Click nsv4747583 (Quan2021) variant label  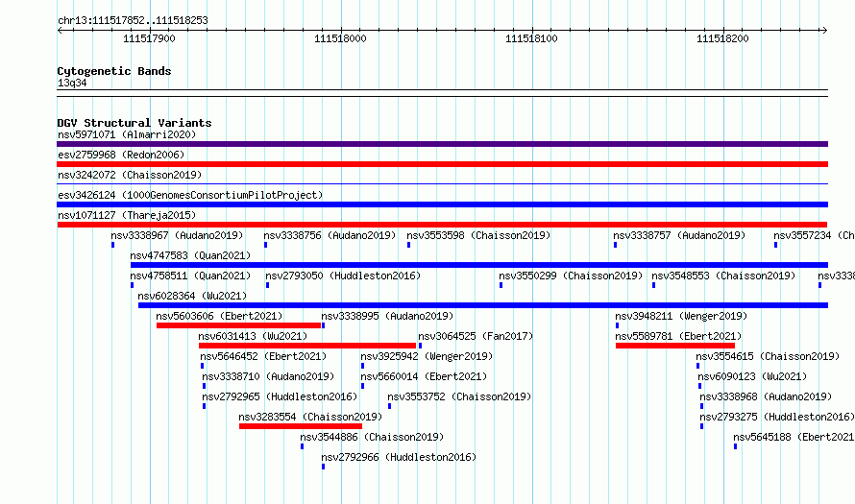[190, 255]
